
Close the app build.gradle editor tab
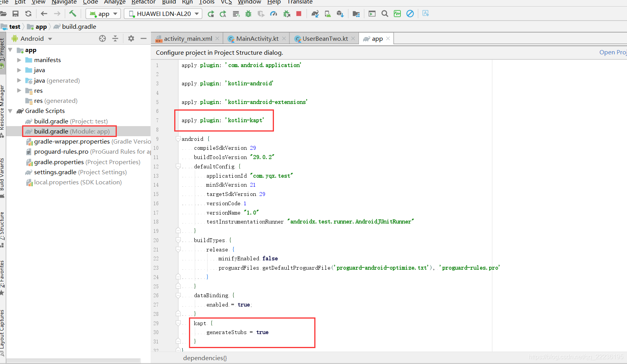(388, 38)
